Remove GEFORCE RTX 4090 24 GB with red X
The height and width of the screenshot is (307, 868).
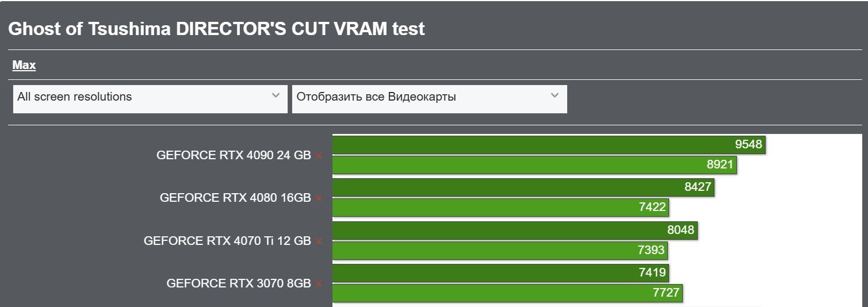tap(319, 155)
